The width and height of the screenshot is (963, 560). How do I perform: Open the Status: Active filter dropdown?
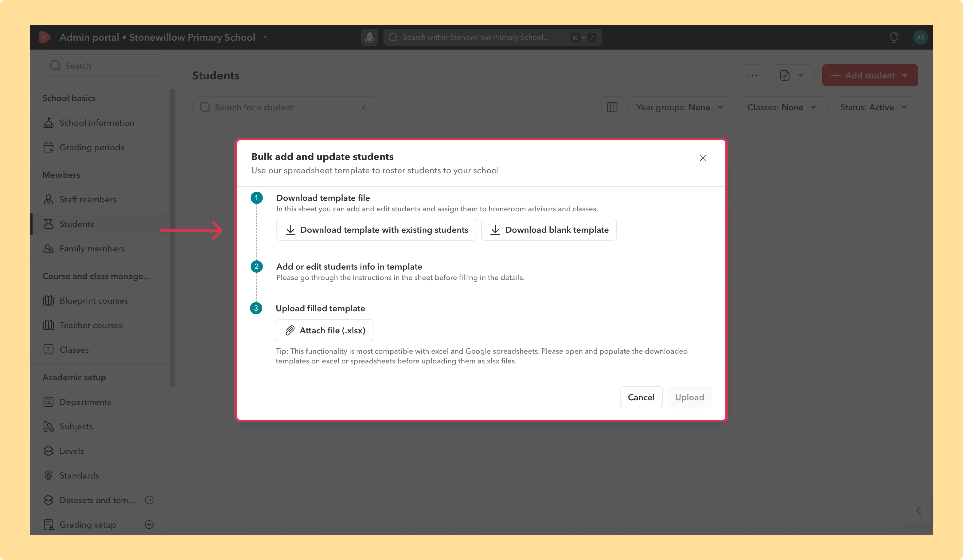[875, 108]
